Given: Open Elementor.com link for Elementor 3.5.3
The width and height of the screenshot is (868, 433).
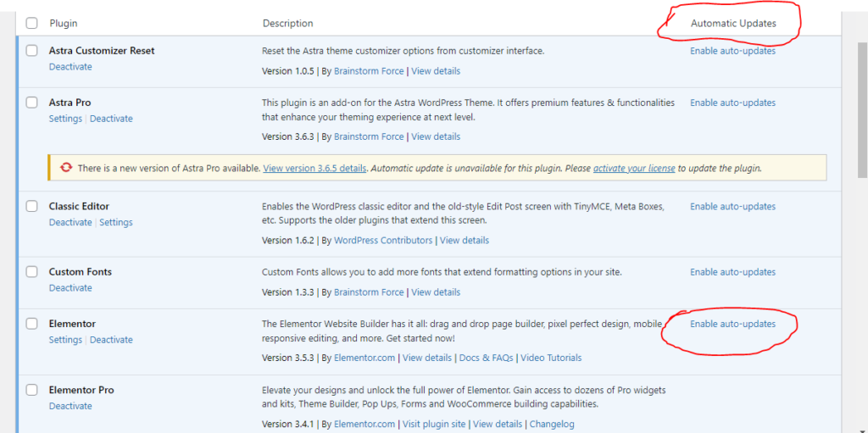Looking at the screenshot, I should [364, 358].
